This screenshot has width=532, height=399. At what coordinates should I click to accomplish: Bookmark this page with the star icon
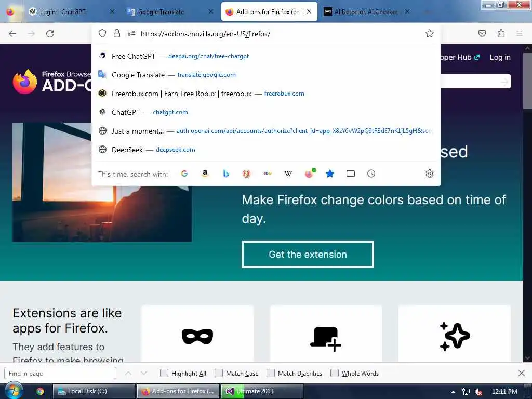(430, 33)
